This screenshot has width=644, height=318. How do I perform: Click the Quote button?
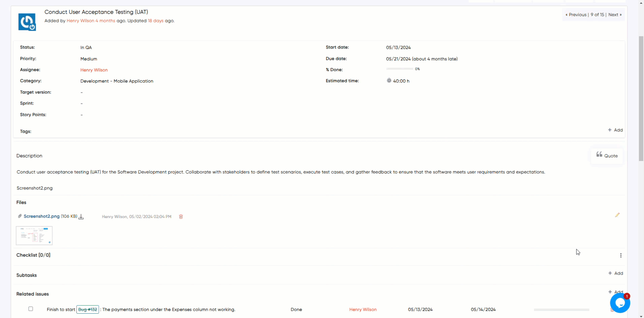(x=607, y=156)
